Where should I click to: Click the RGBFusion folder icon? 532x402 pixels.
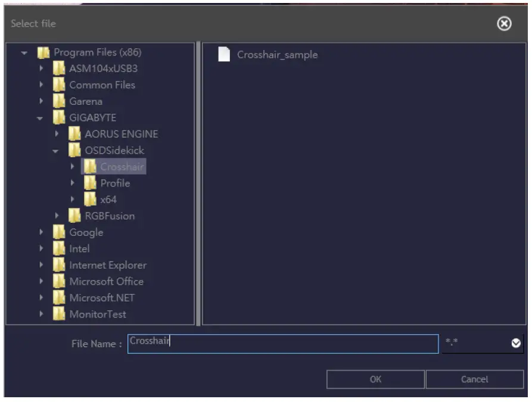pos(74,216)
